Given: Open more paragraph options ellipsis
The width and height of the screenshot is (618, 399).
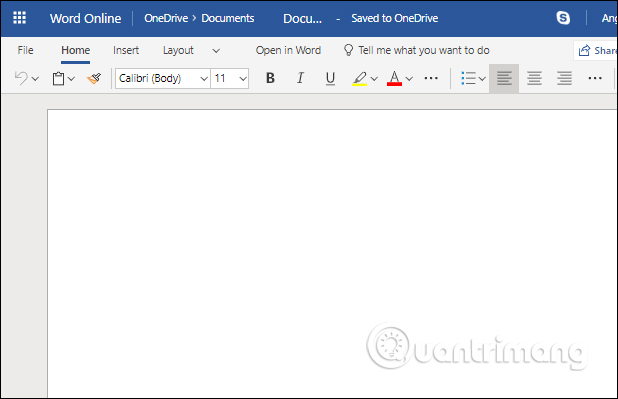Looking at the screenshot, I should point(595,78).
